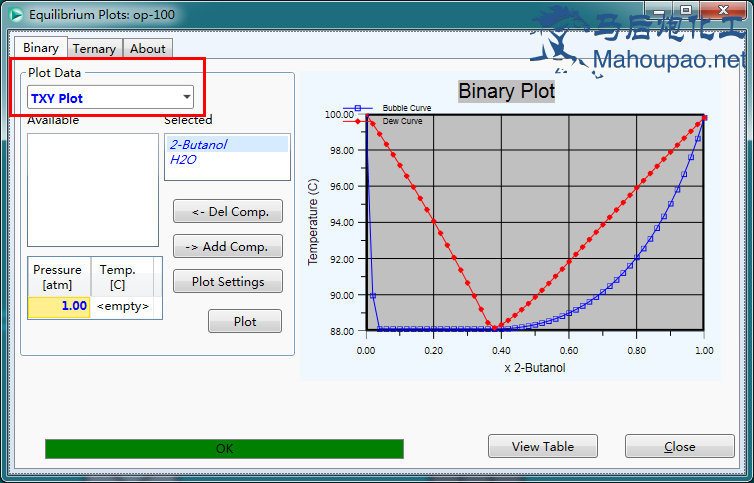Click the Pressure value field 1.00
754x483 pixels.
(x=59, y=306)
